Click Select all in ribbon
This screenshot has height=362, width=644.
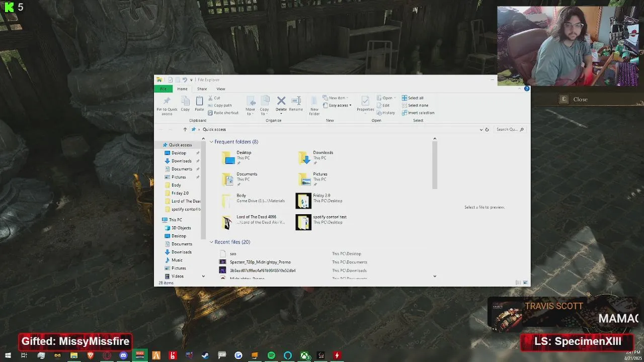413,98
